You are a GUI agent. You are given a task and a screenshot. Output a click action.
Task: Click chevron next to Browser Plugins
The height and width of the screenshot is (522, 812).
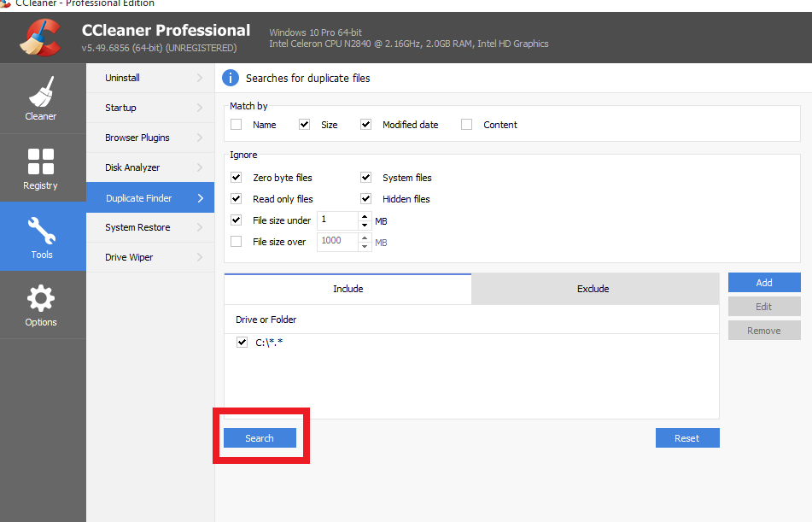(x=200, y=138)
